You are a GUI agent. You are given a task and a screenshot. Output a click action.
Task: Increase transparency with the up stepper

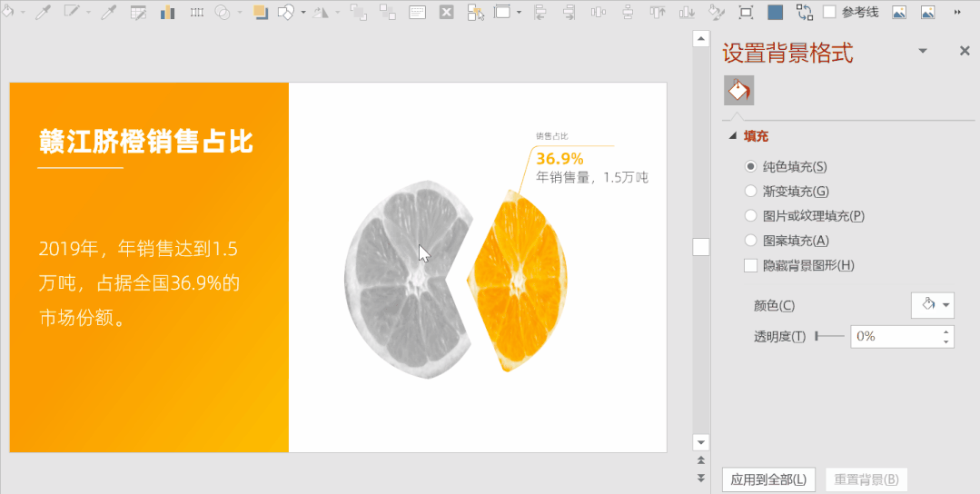(x=946, y=331)
